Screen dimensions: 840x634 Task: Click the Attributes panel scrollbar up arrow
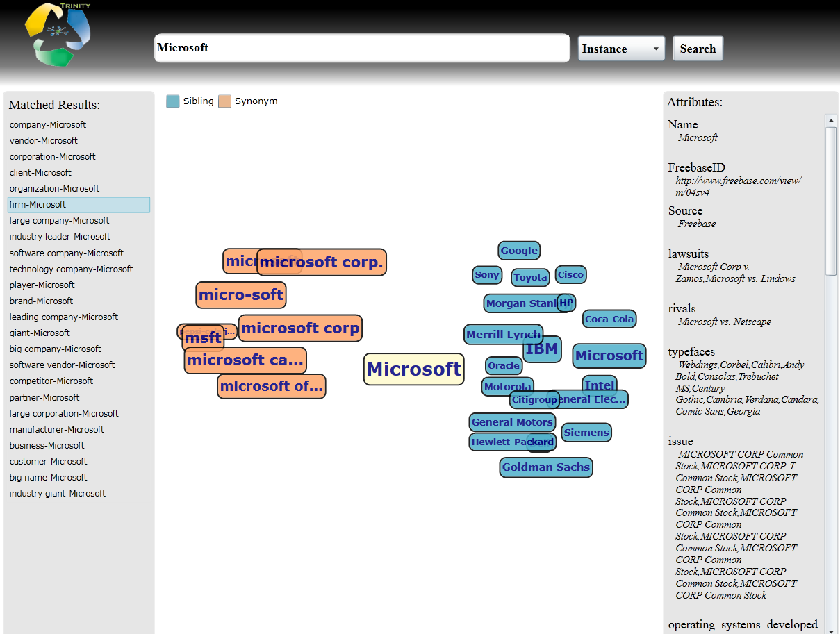(831, 120)
